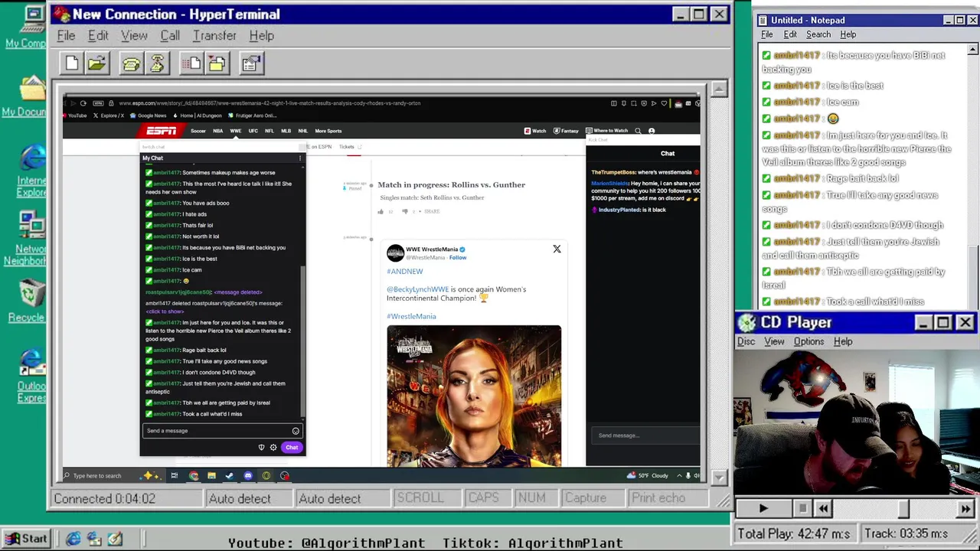
Task: Click the Follow link on WrestleMania tweet
Action: click(x=458, y=258)
